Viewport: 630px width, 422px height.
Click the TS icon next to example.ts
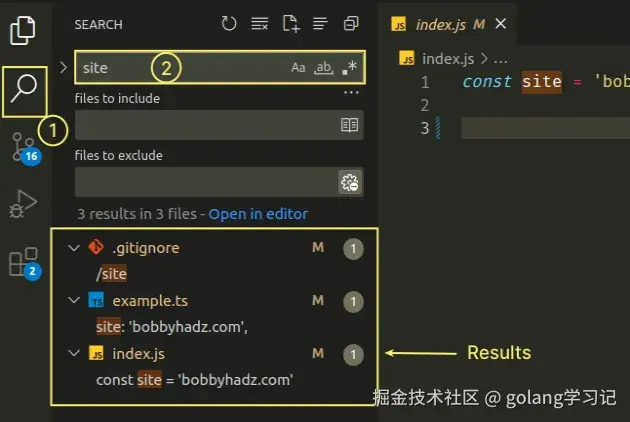(x=96, y=300)
